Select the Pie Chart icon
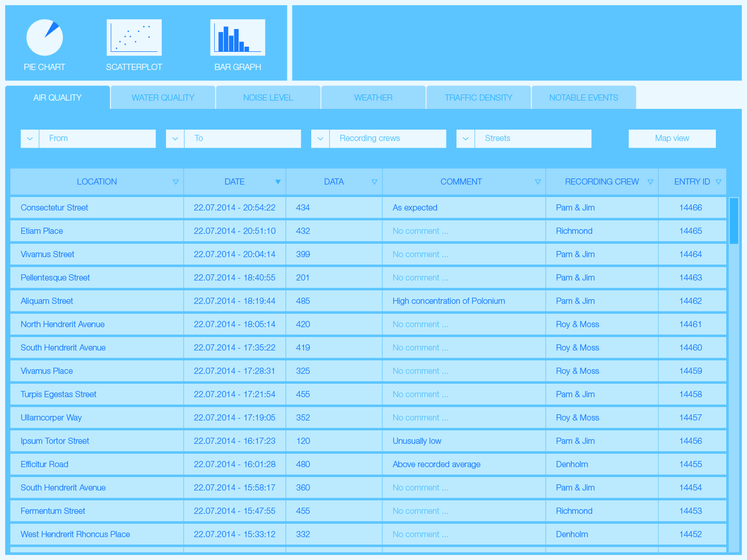The width and height of the screenshot is (747, 560). coord(45,37)
